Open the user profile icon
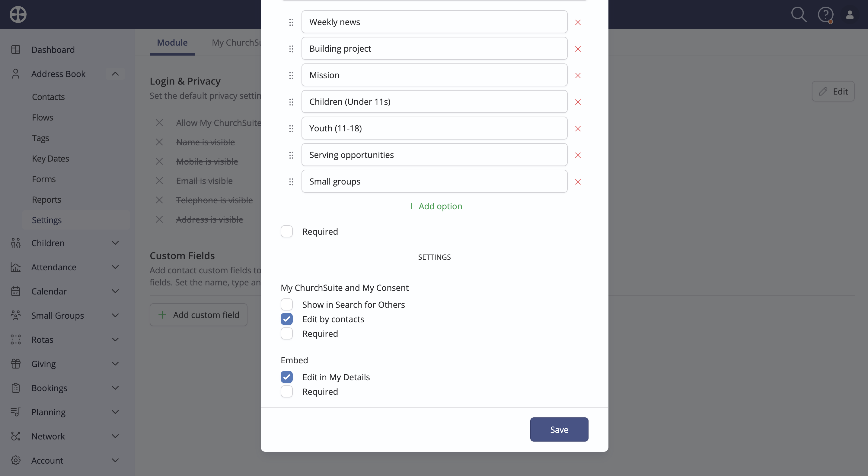Screen dimensions: 868x476 tap(850, 14)
